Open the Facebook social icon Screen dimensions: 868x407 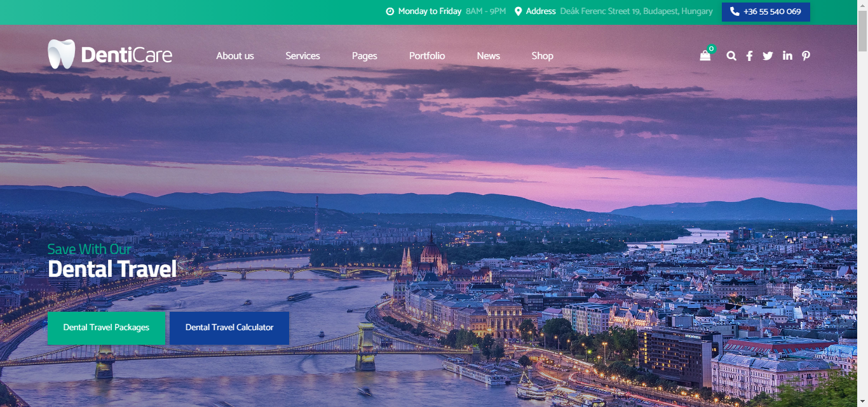coord(749,56)
